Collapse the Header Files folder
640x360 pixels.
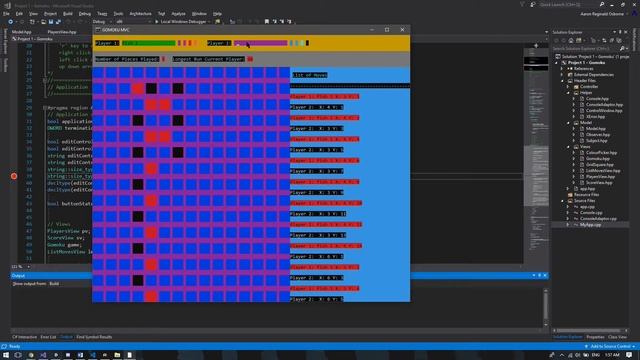click(562, 81)
